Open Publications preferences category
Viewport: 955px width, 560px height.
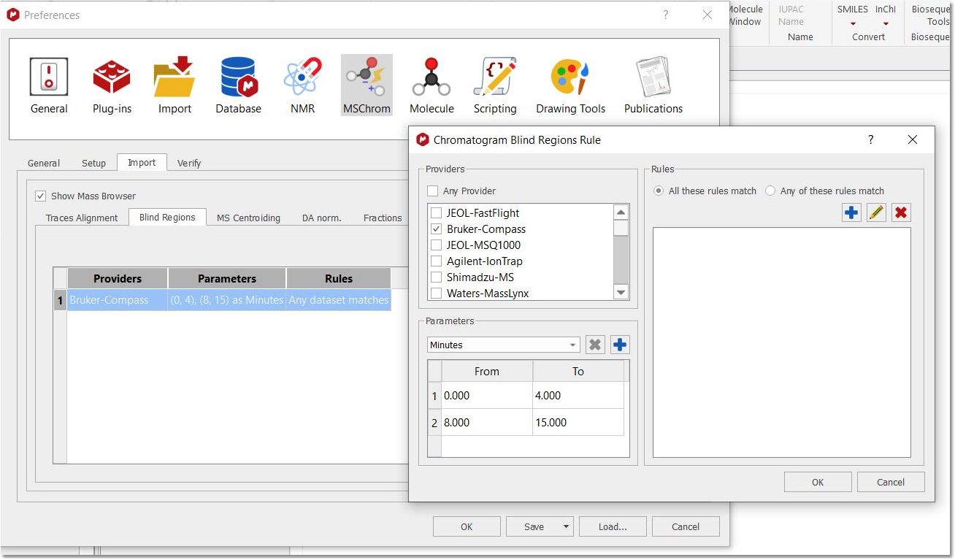[653, 86]
